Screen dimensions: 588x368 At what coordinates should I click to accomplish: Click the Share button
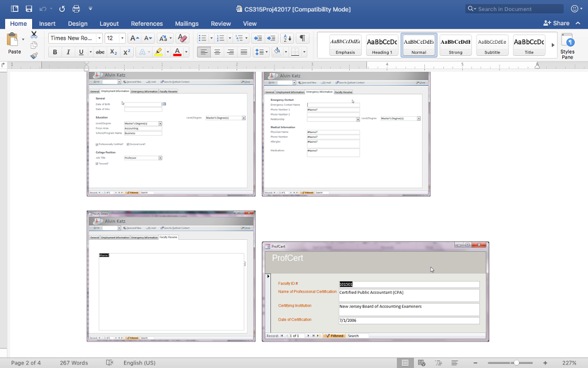pyautogui.click(x=556, y=23)
